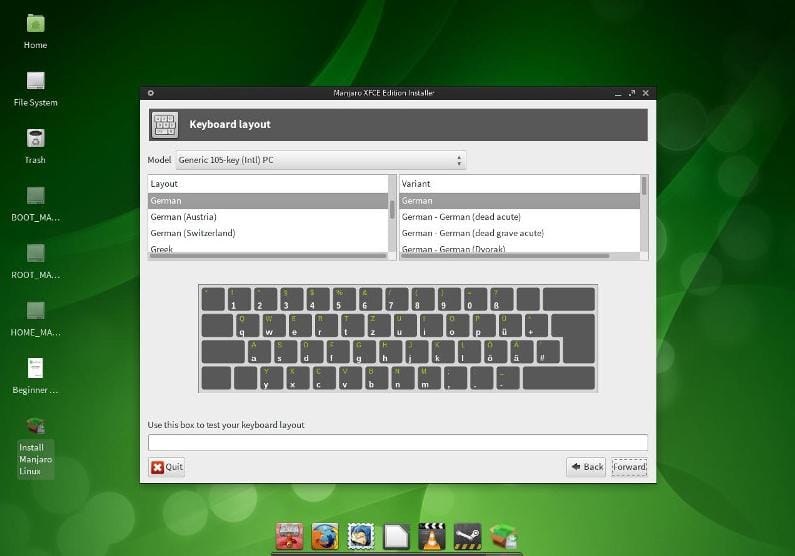Image resolution: width=795 pixels, height=556 pixels.
Task: Select German (dead acute) variant
Action: tap(520, 217)
